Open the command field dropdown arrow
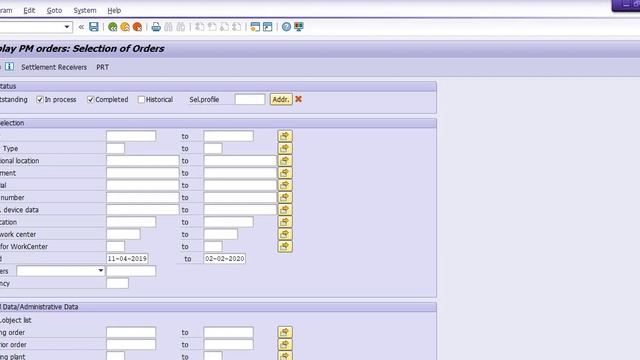Viewport: 640px width, 360px height. point(67,27)
